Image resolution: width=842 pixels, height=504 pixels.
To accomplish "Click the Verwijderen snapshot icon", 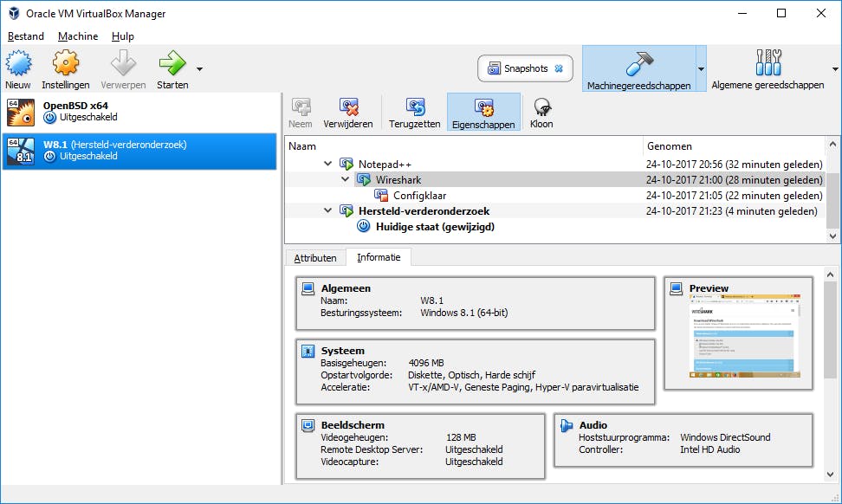I will pos(348,107).
